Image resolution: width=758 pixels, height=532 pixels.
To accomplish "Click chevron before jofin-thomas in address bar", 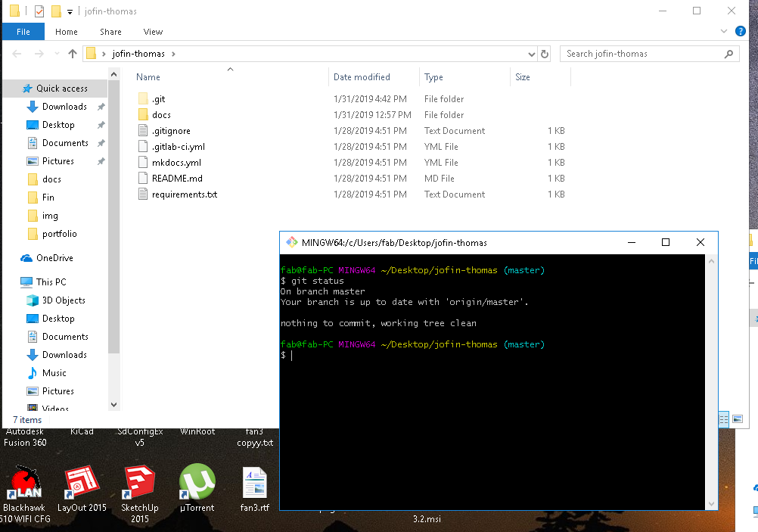I will click(104, 54).
